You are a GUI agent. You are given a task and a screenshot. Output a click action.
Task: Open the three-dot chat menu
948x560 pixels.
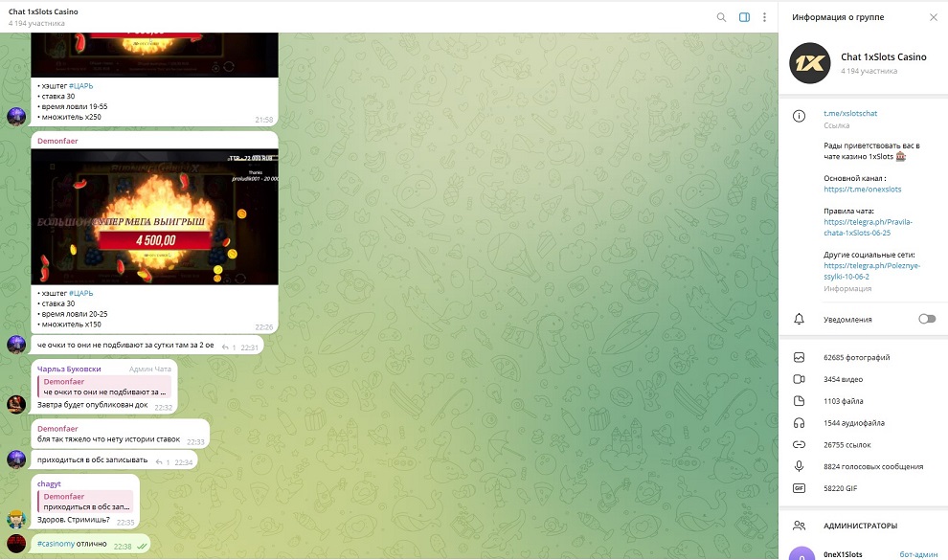[764, 17]
